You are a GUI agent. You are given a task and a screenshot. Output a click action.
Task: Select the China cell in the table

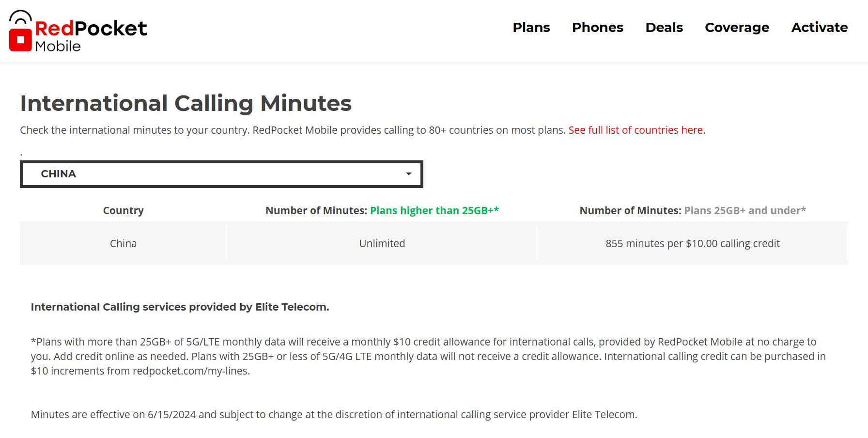pyautogui.click(x=123, y=244)
